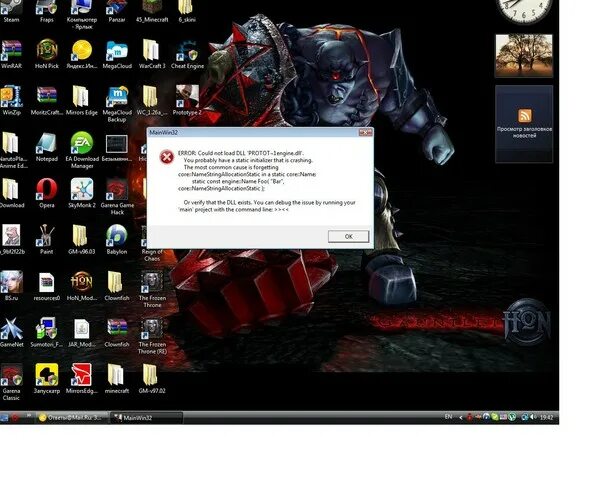Image resolution: width=600 pixels, height=480 pixels.
Task: Open the Notepad shortcut
Action: [x=47, y=147]
